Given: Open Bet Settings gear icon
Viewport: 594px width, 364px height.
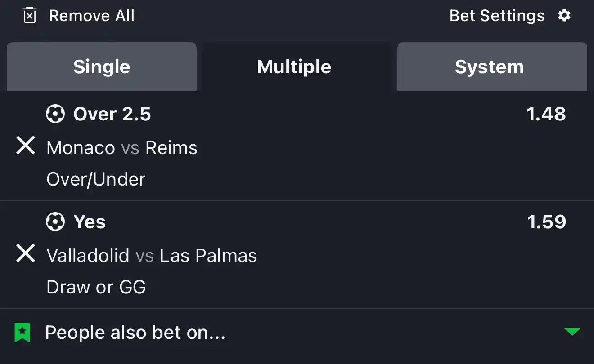Looking at the screenshot, I should point(564,16).
